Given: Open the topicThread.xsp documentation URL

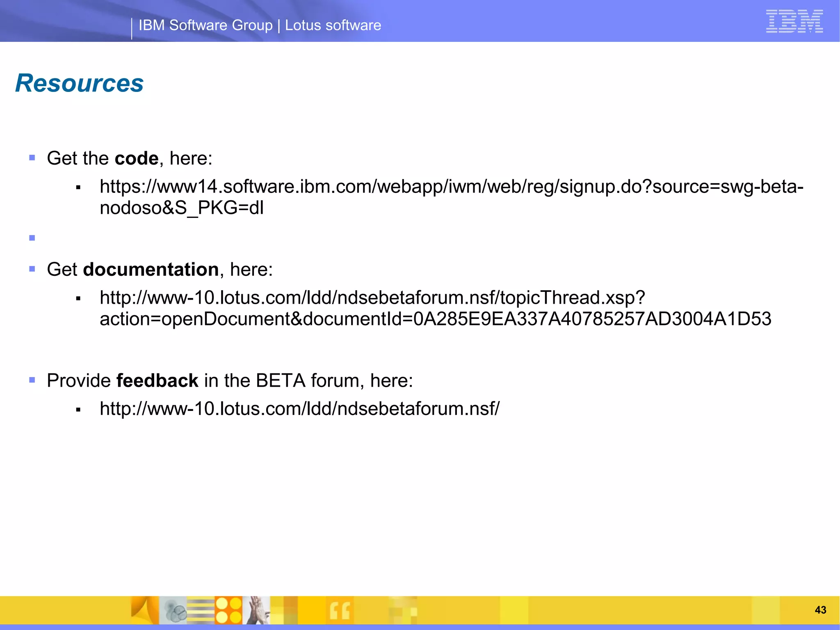Looking at the screenshot, I should click(436, 308).
